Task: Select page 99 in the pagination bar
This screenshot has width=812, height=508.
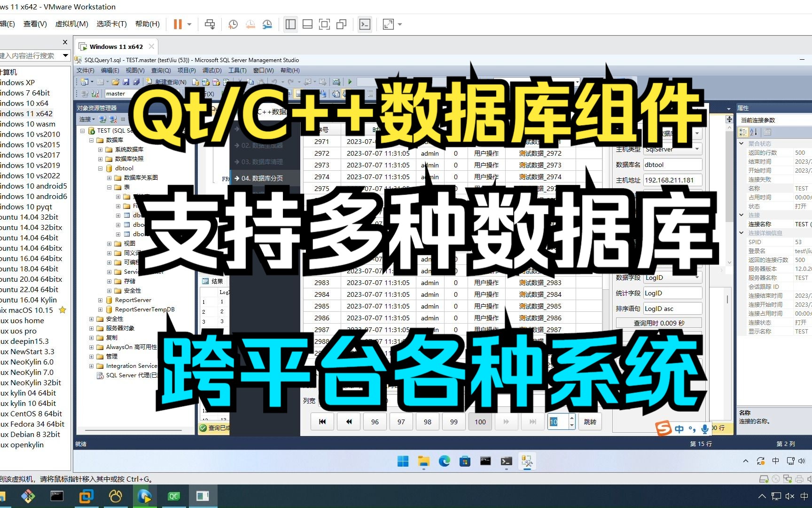Action: point(454,421)
